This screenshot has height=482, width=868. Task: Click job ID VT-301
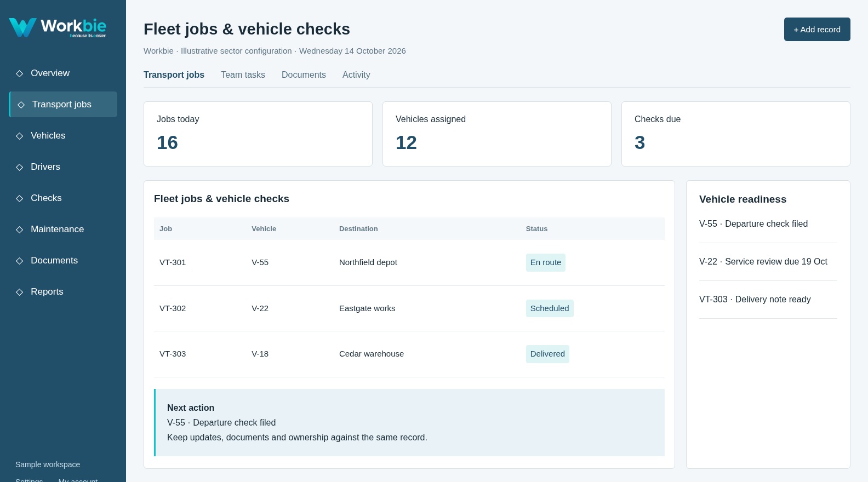[173, 262]
